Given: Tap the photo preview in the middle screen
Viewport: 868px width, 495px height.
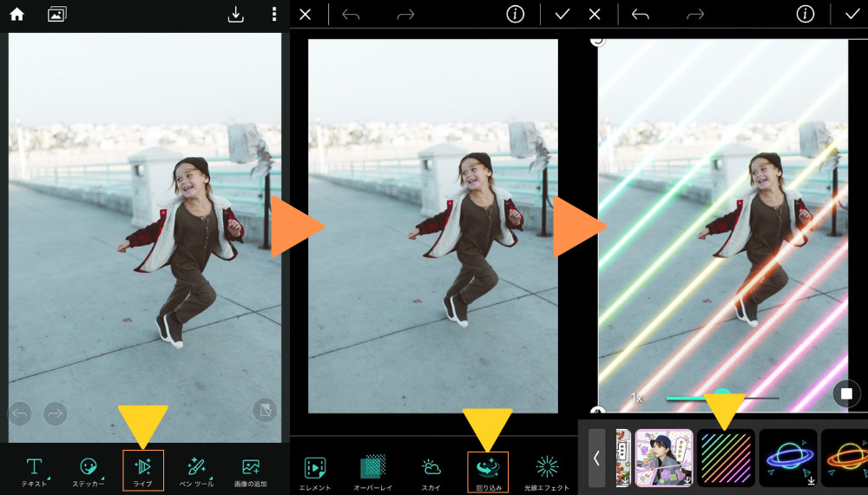Looking at the screenshot, I should pos(433,225).
